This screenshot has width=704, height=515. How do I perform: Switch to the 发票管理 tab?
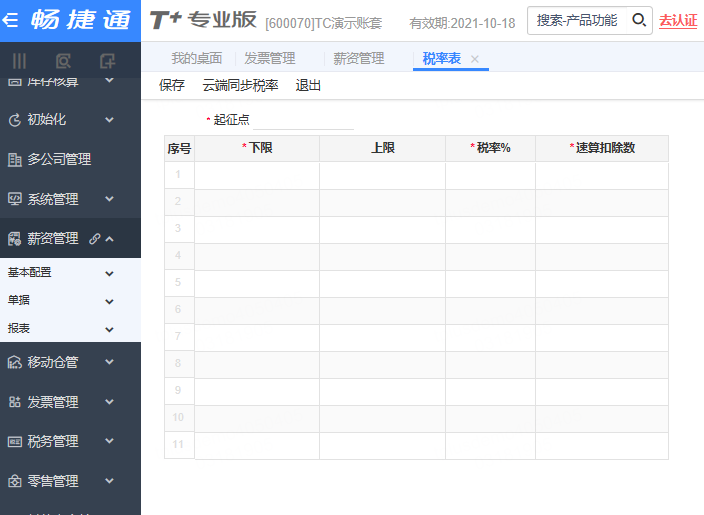coord(270,58)
